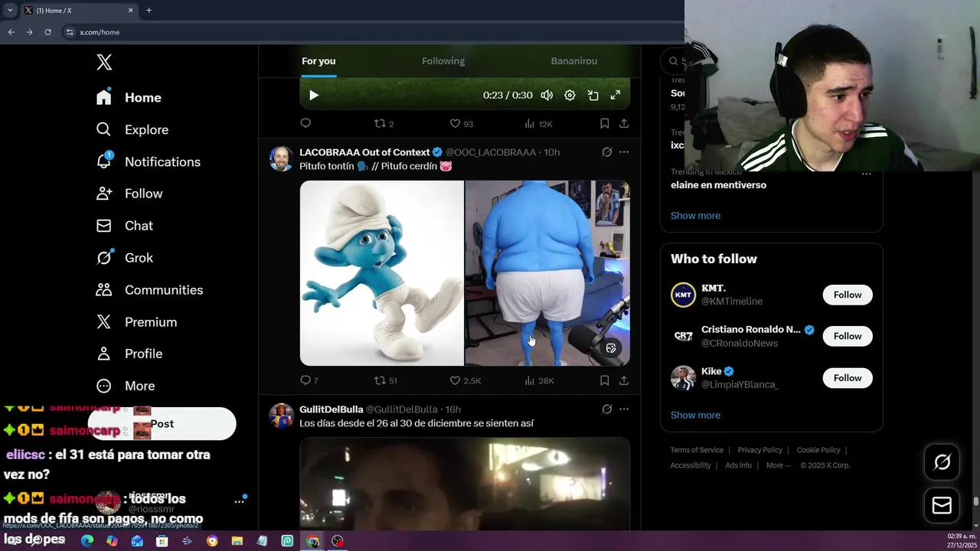Share the top video post

click(x=624, y=123)
